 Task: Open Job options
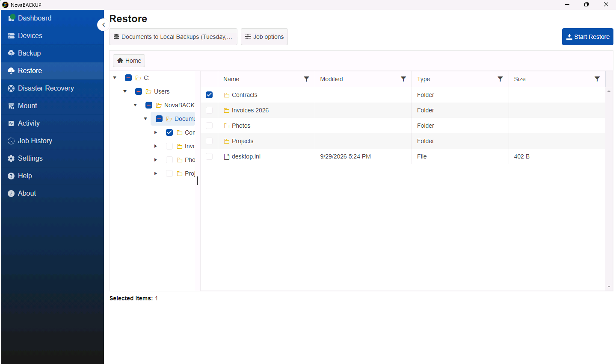pyautogui.click(x=264, y=37)
